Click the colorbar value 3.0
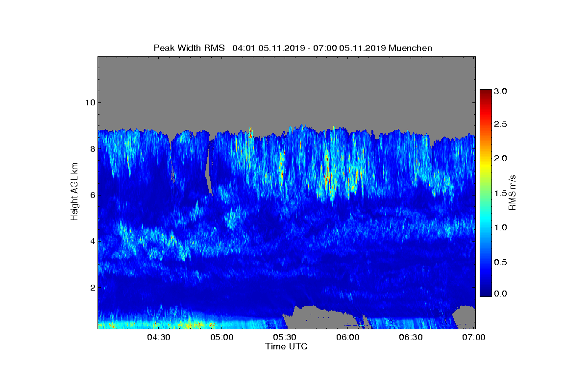 [x=500, y=91]
